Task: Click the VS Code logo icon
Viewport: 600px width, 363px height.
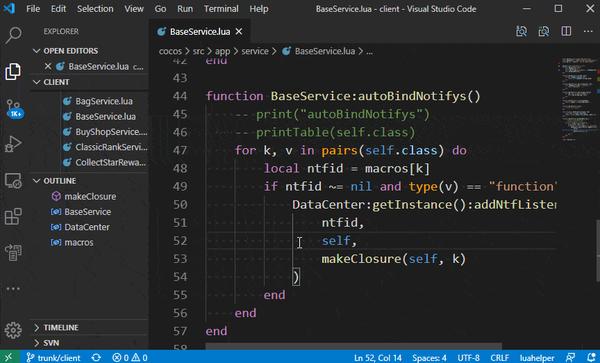Action: coord(9,8)
